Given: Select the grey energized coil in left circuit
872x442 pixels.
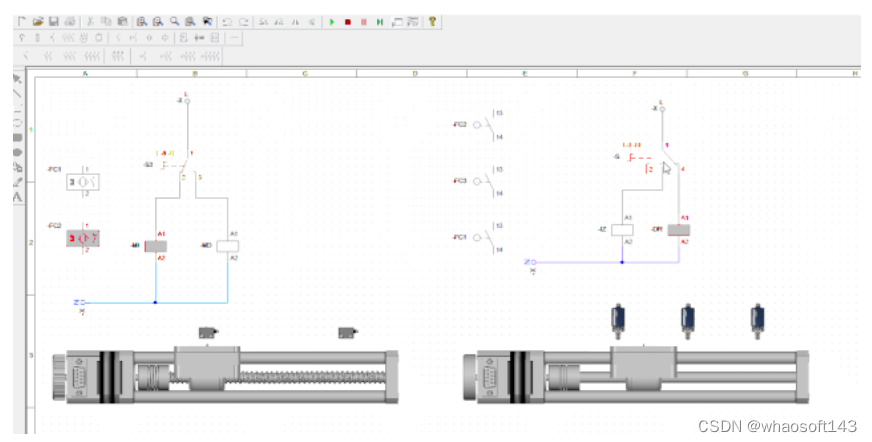Looking at the screenshot, I should click(x=156, y=246).
